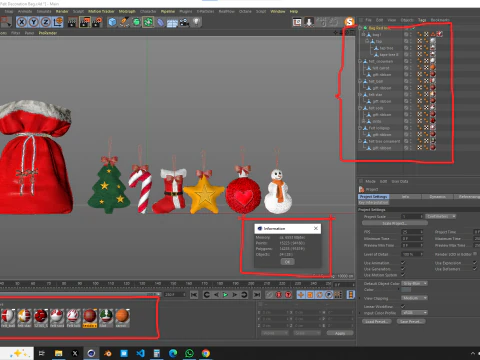Jump to the animation end
Screen dimensions: 480x360
257,295
